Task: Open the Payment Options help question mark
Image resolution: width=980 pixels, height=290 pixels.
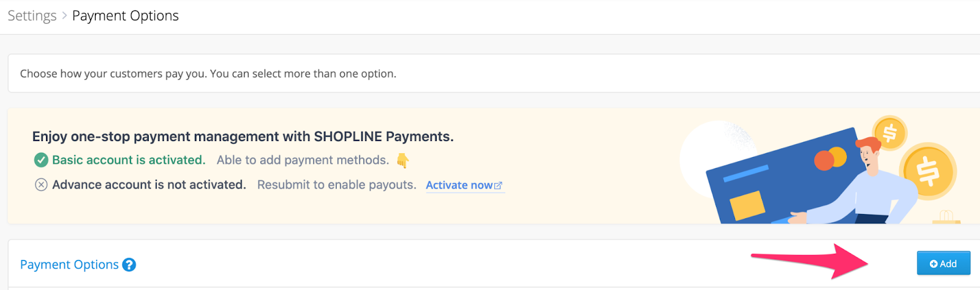Action: click(x=129, y=265)
